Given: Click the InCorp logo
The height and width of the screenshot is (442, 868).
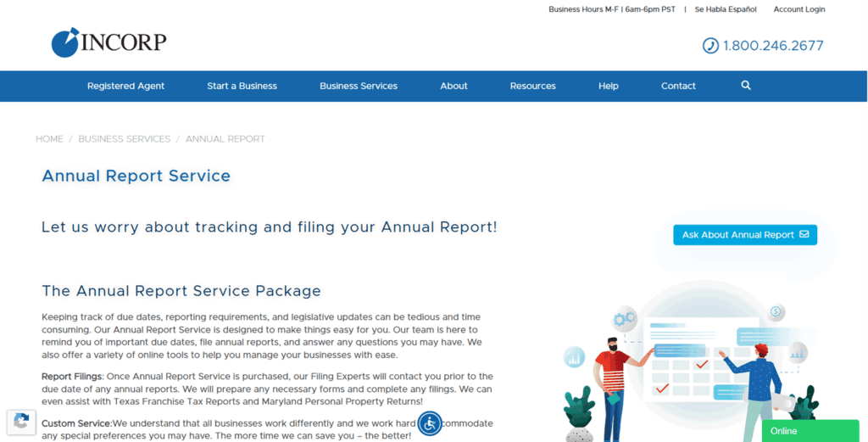Looking at the screenshot, I should (109, 42).
